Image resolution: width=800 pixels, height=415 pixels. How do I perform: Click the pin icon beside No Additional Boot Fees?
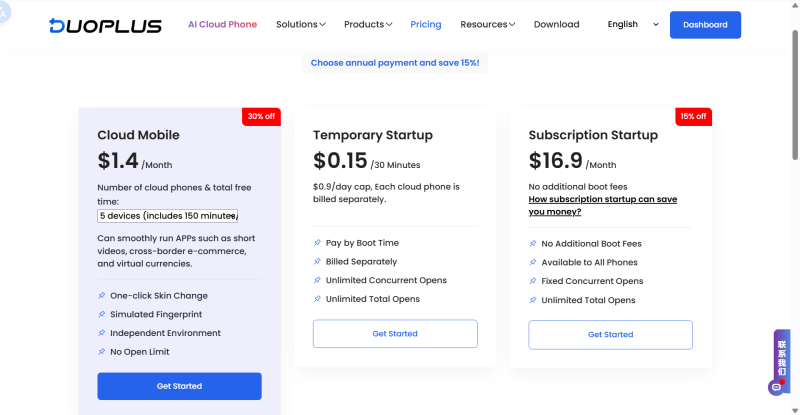point(533,243)
